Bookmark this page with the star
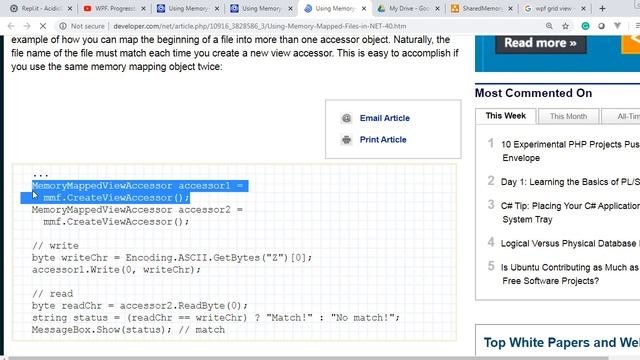Image resolution: width=640 pixels, height=360 pixels. pos(565,26)
